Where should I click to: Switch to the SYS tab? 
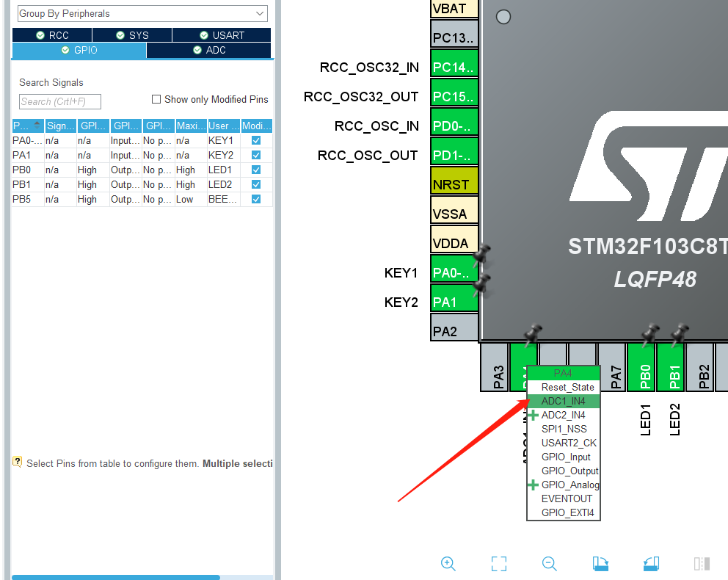pyautogui.click(x=132, y=35)
